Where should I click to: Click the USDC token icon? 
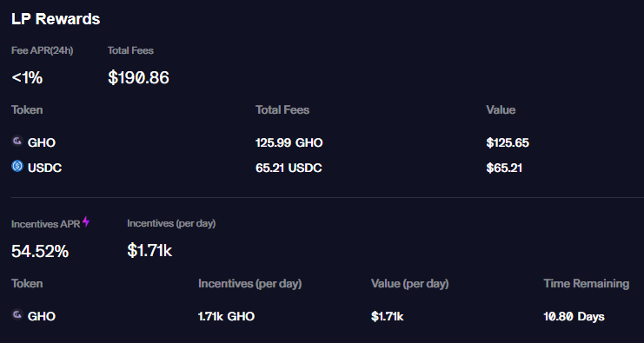pyautogui.click(x=17, y=166)
